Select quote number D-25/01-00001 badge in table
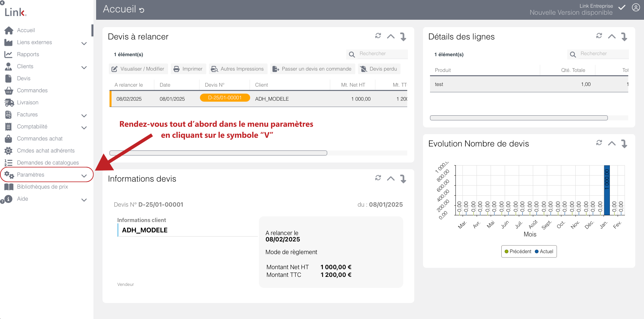 pos(225,98)
